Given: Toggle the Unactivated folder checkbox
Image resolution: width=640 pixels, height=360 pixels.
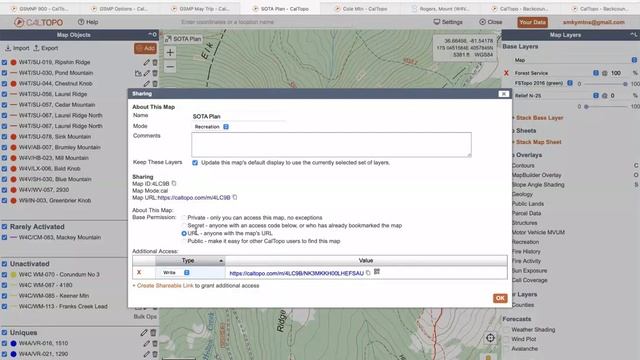Looking at the screenshot, I should click(x=4, y=264).
